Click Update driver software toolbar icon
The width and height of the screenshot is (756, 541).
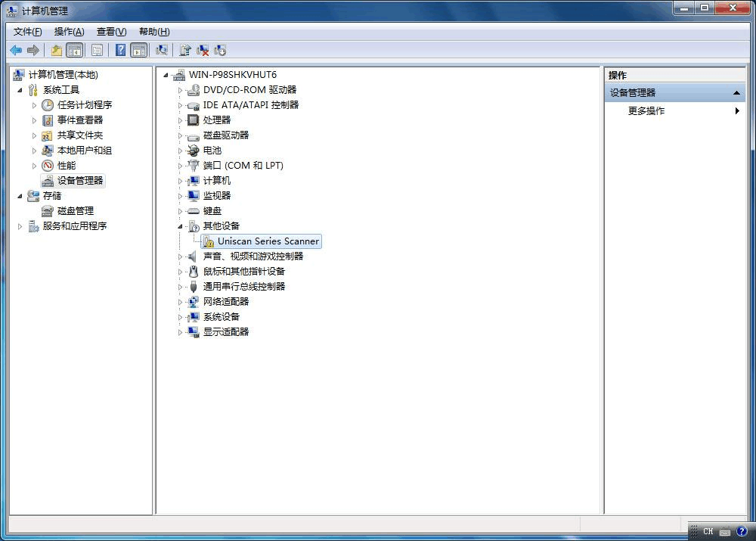pos(185,50)
